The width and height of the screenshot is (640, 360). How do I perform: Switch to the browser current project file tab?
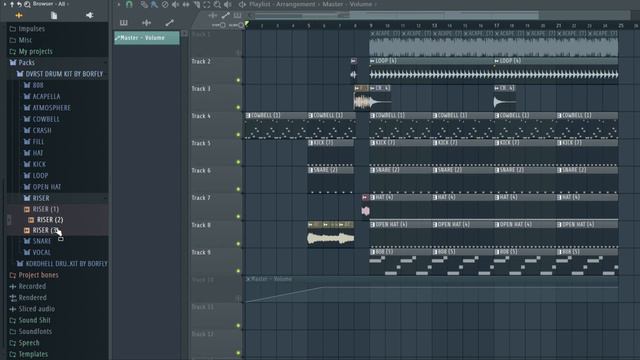(54, 16)
